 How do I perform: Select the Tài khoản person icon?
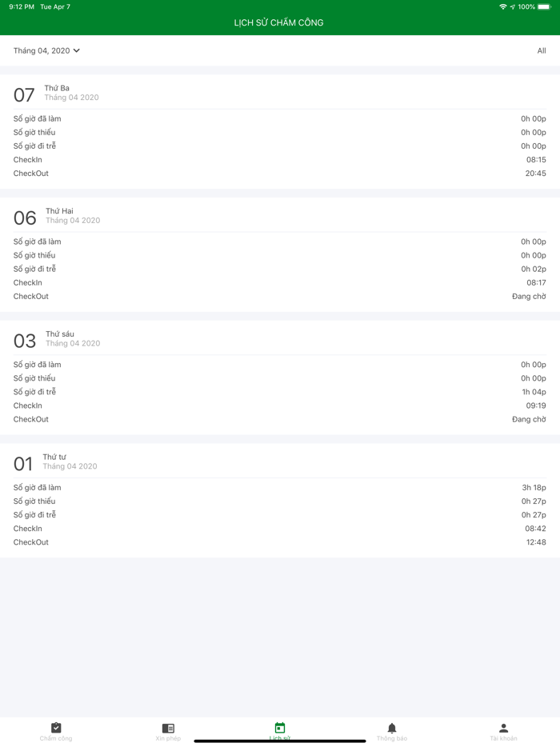[503, 728]
